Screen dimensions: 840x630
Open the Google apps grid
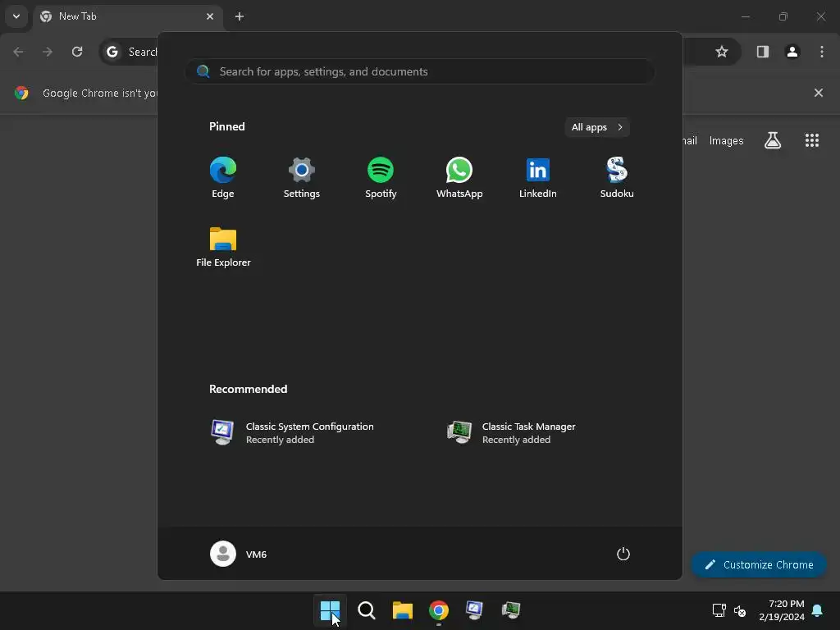coord(812,140)
